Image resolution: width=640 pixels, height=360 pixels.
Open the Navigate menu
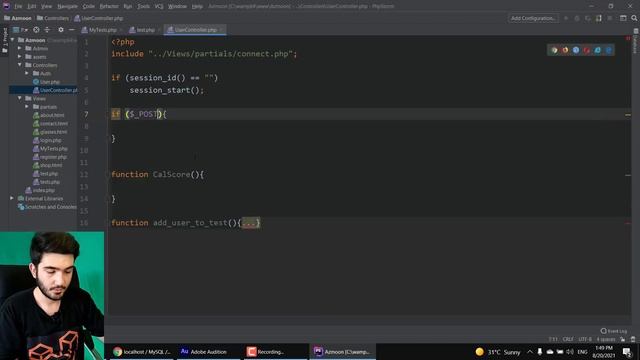tap(67, 7)
